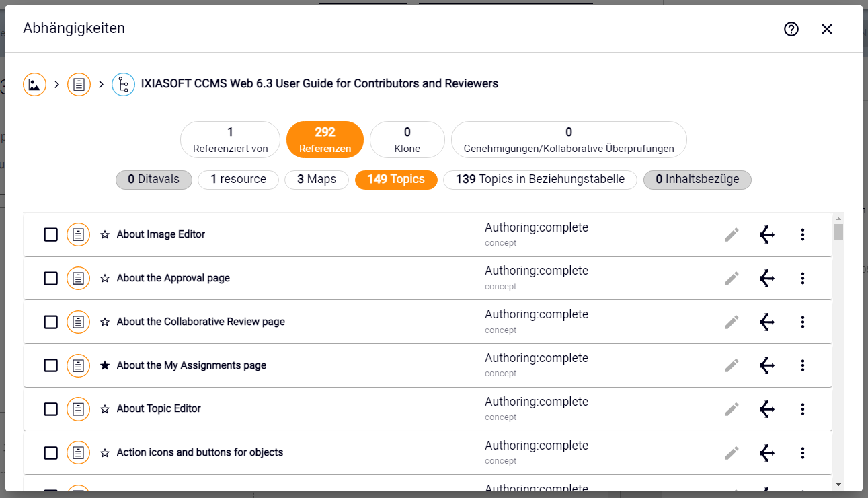The height and width of the screenshot is (498, 868).
Task: Show the 1 Referenziert von tab
Action: (x=231, y=139)
